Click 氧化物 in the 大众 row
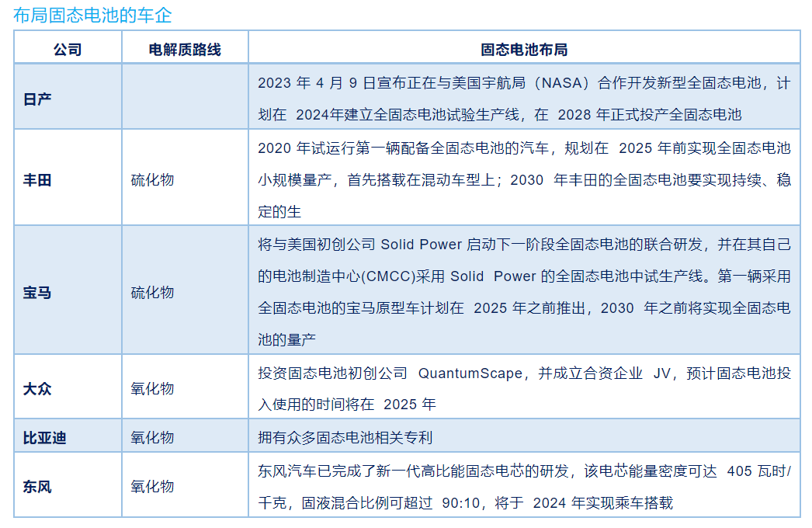 tap(152, 388)
